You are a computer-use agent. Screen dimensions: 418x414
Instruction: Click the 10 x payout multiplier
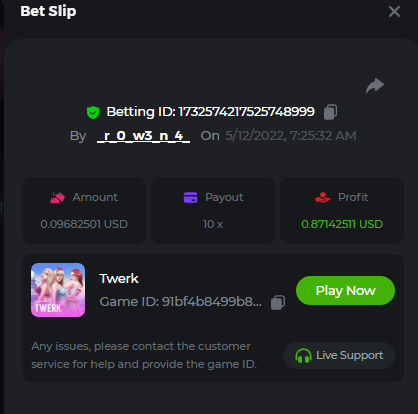[213, 224]
